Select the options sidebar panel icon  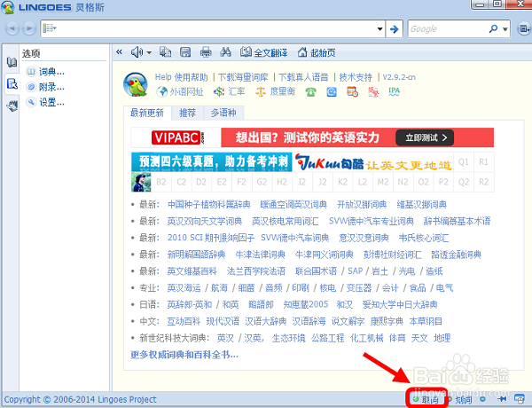(12, 83)
